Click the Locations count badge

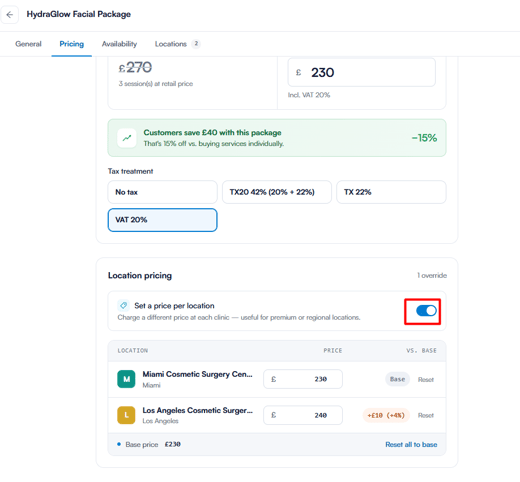point(196,44)
